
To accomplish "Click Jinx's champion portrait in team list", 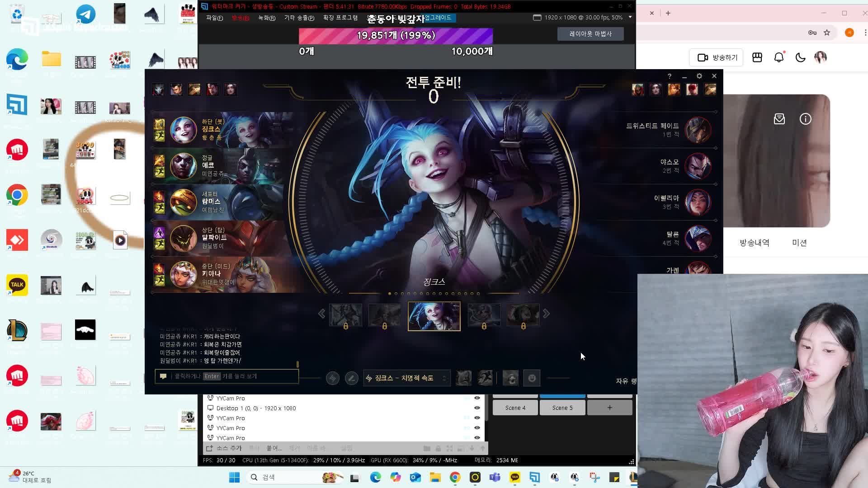I will point(183,130).
